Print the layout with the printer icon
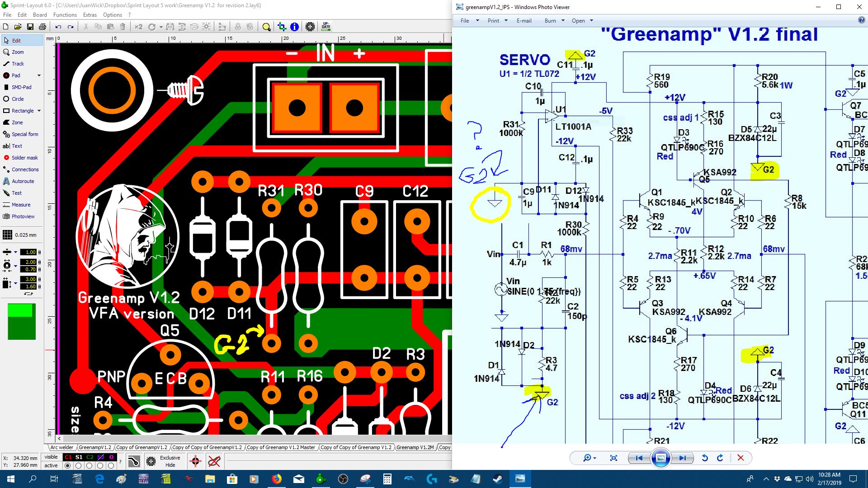This screenshot has width=868, height=488. [x=42, y=27]
